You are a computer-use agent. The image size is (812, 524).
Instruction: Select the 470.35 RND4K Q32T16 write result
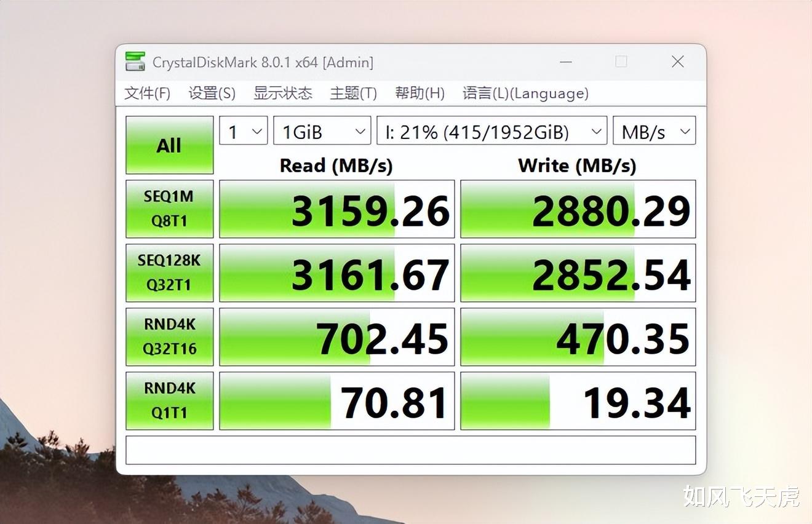tap(578, 337)
